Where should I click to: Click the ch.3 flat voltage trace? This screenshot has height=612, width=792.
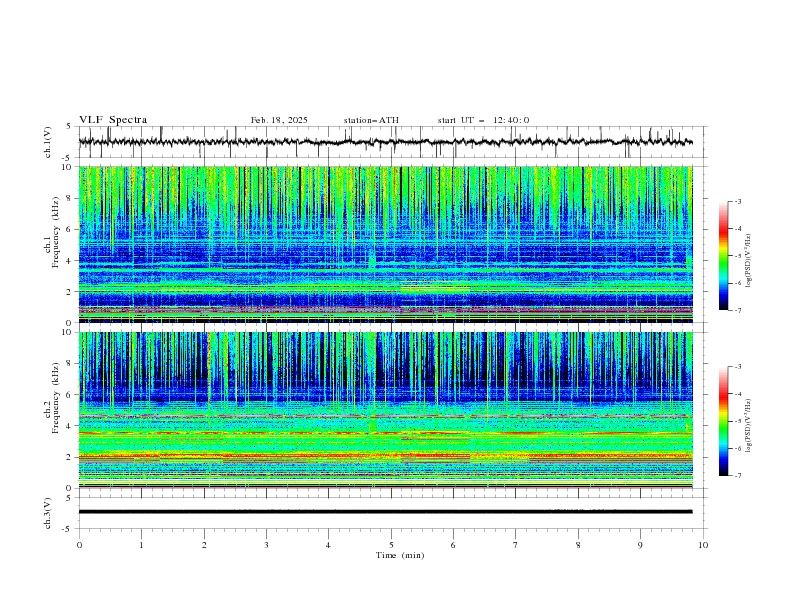[x=385, y=512]
